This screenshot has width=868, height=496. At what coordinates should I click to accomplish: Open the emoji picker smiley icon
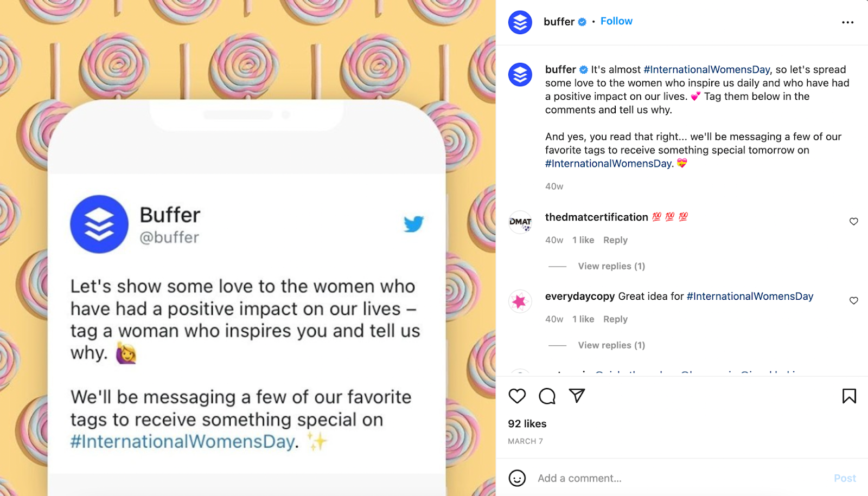point(517,478)
